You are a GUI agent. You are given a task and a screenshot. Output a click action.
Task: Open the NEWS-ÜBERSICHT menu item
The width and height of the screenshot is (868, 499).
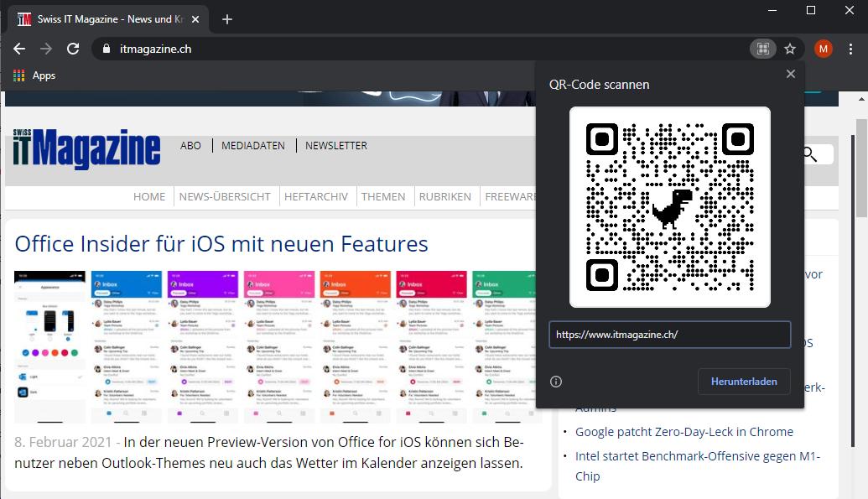click(225, 196)
